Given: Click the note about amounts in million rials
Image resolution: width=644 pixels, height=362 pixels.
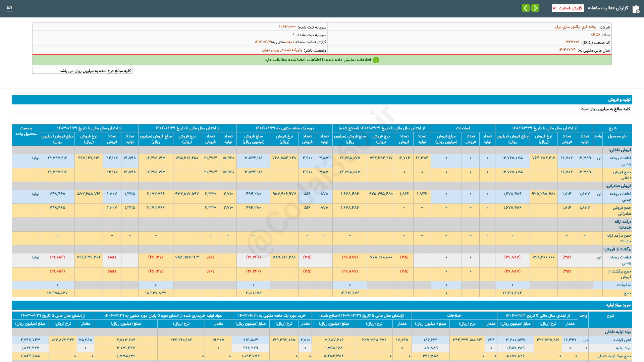Looking at the screenshot, I should [83, 71].
